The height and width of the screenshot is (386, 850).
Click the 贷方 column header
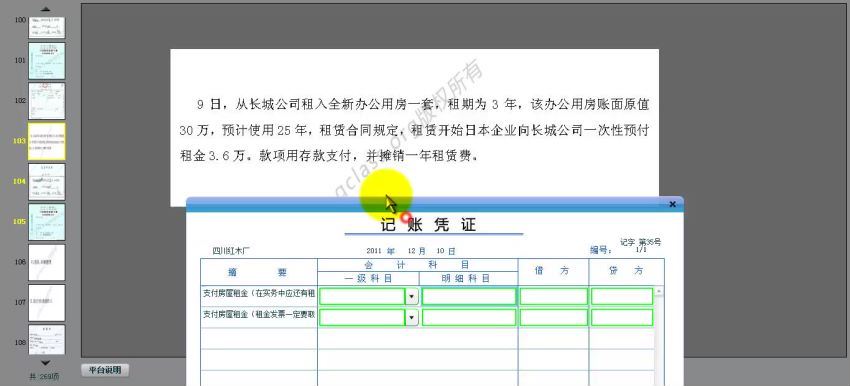tap(626, 271)
